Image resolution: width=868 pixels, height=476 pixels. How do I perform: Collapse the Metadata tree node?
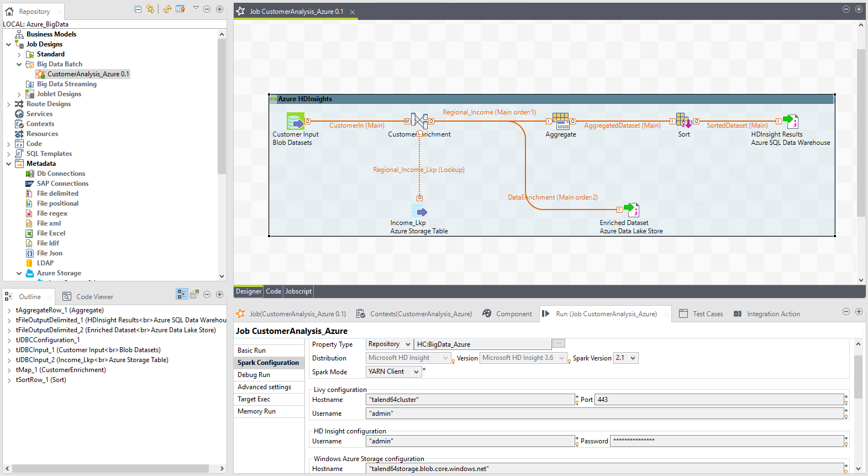[9, 164]
